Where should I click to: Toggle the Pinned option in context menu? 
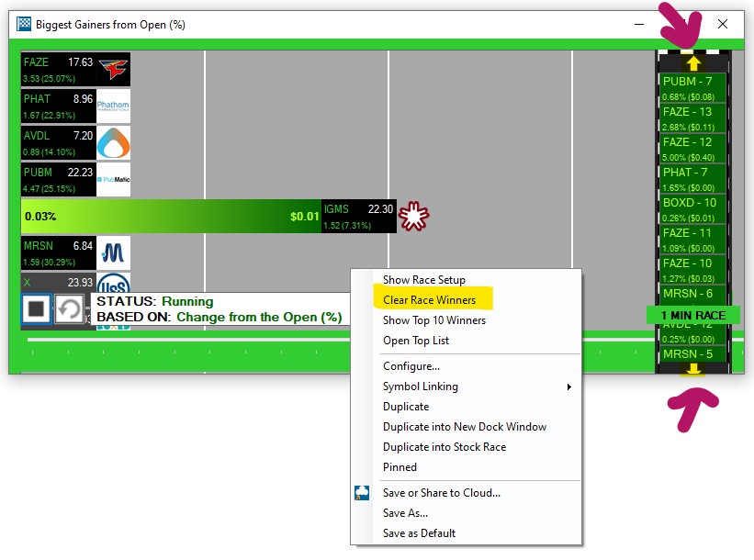click(400, 467)
